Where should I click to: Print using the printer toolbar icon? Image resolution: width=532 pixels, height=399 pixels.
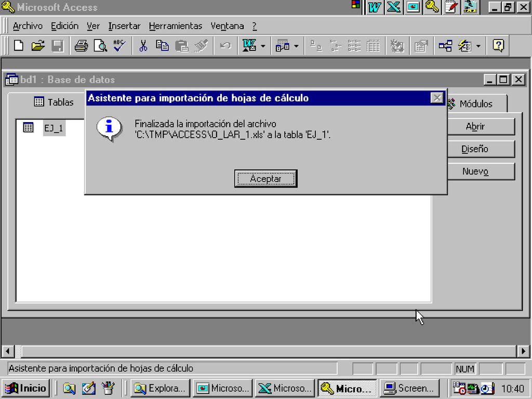click(x=81, y=46)
